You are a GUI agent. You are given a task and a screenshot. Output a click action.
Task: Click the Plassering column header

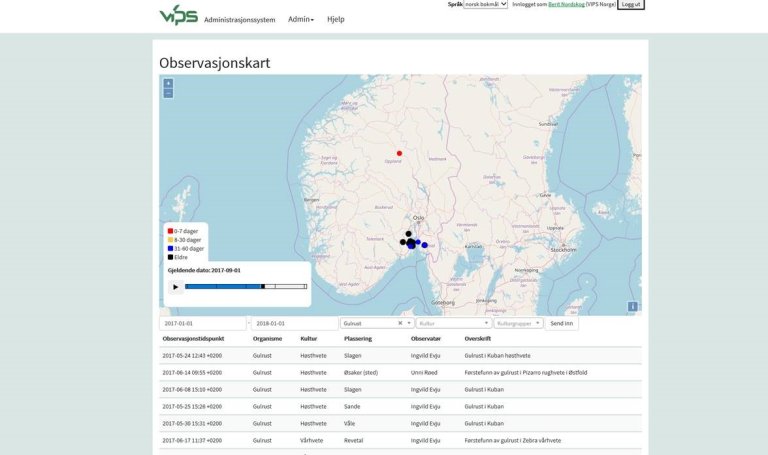pyautogui.click(x=358, y=338)
